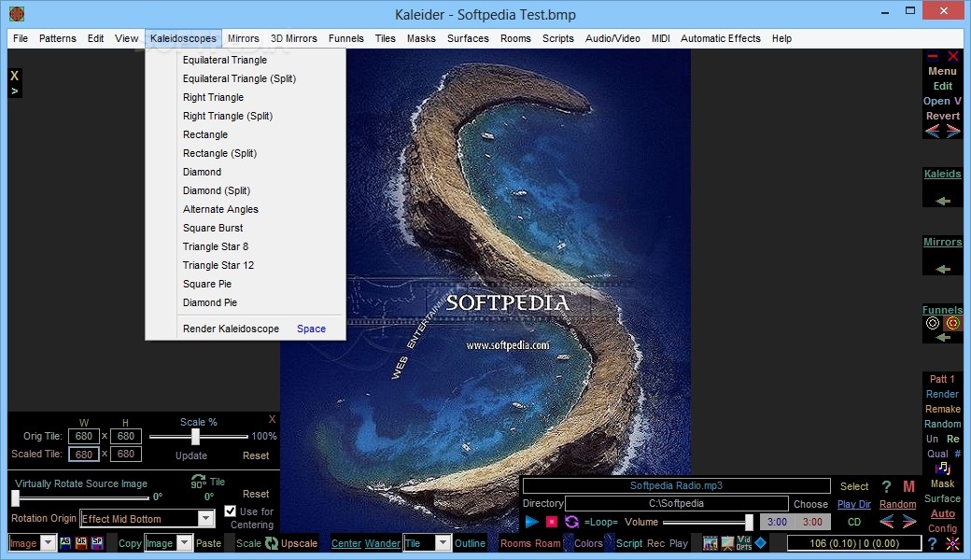This screenshot has height=560, width=971.
Task: Click the projector screen icon
Action: (x=727, y=543)
